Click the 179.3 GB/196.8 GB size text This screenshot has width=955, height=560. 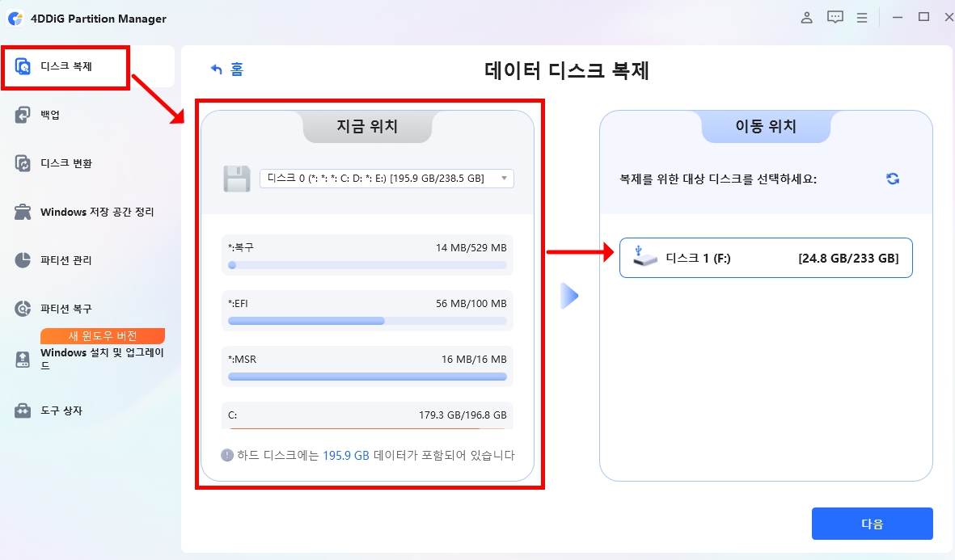click(463, 415)
